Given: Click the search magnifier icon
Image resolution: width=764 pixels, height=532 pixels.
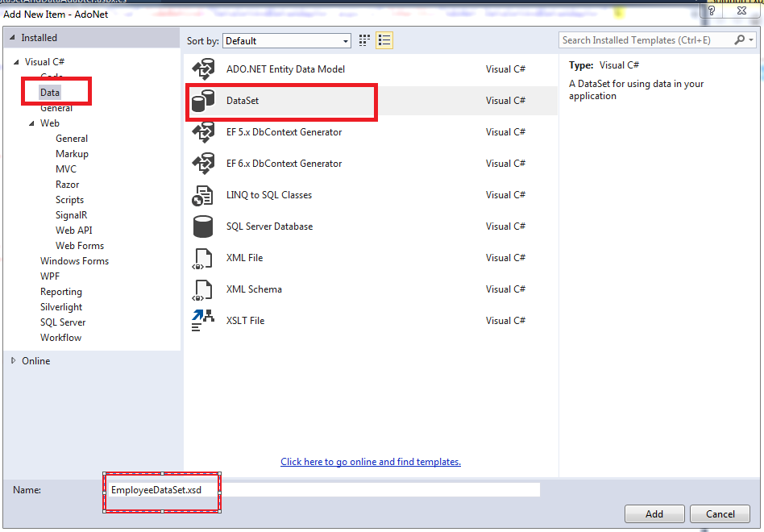Looking at the screenshot, I should coord(739,40).
